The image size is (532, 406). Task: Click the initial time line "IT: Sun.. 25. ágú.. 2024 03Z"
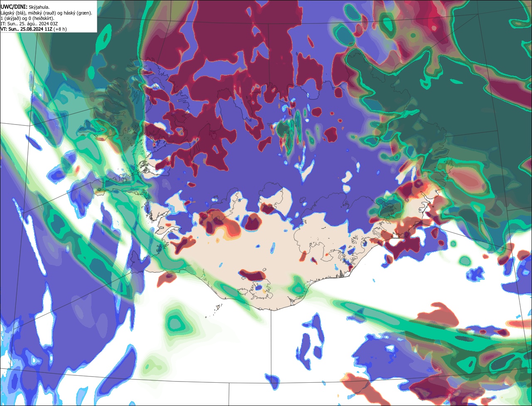pyautogui.click(x=29, y=23)
